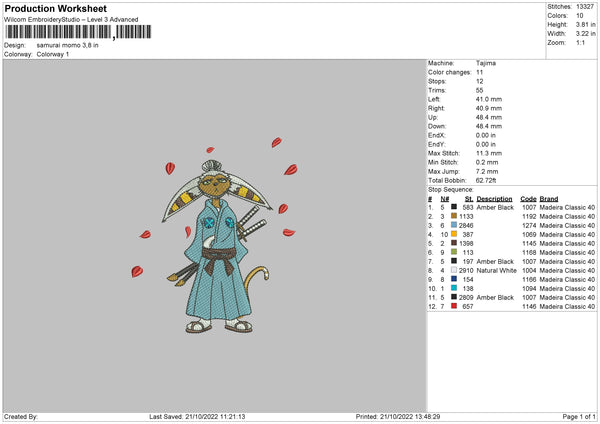Select the red swatch for code 1146

[454, 306]
